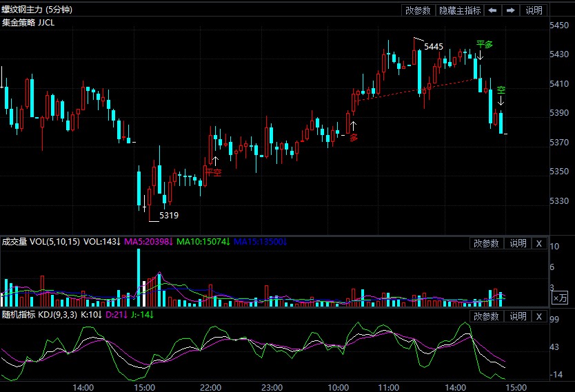Toggle 隐藏主指标 to hide main indicator
Screen dimensions: 575x392
click(x=461, y=10)
